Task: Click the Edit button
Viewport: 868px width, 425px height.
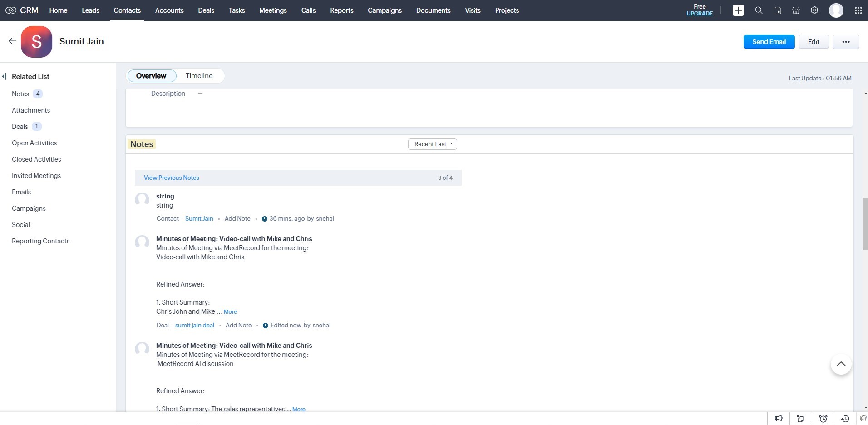Action: (x=814, y=42)
